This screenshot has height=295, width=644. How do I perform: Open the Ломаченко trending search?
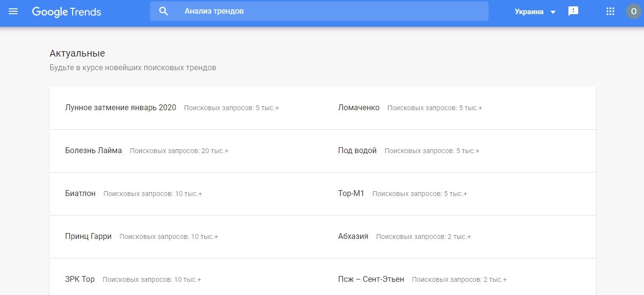coord(359,108)
